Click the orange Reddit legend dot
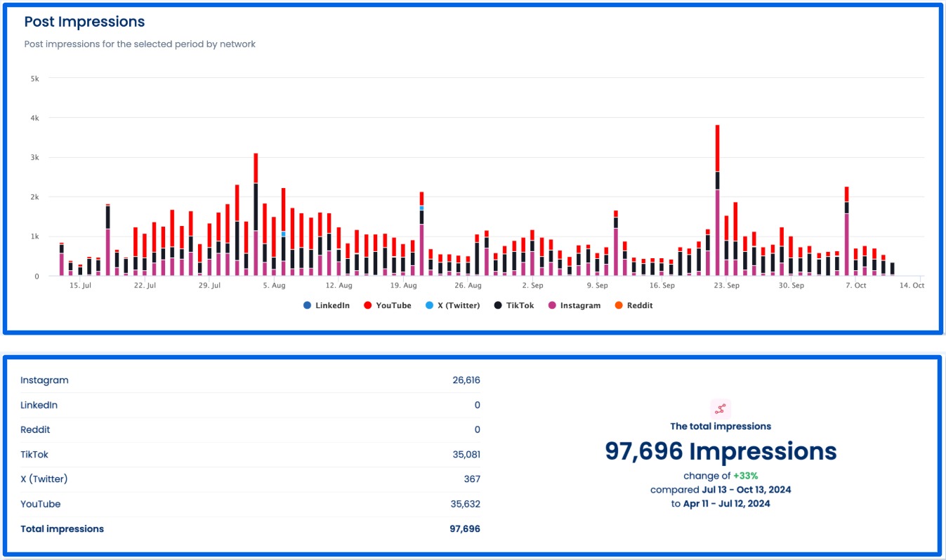 [619, 305]
